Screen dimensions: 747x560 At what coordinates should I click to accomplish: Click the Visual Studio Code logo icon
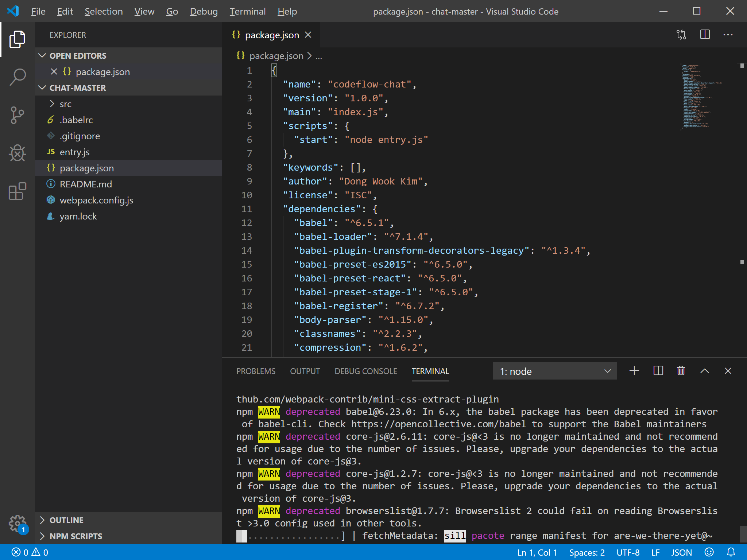[13, 11]
